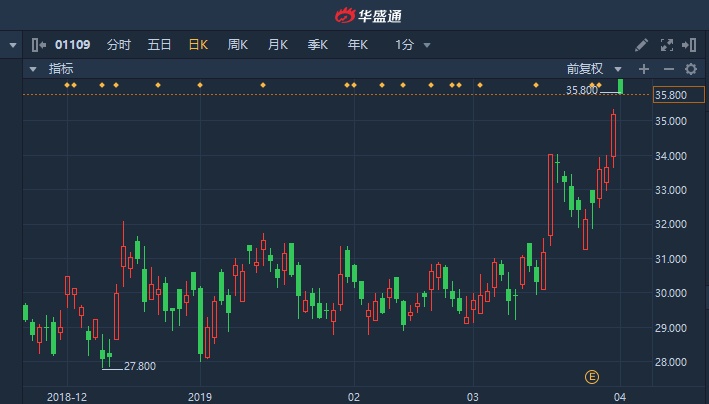Click the 2018-12 date axis label
709x404 pixels.
pos(67,397)
